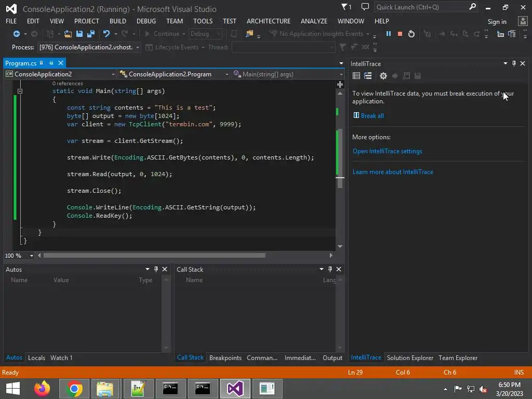Screen dimensions: 532x399
Task: Click the Break all link
Action: [372, 116]
